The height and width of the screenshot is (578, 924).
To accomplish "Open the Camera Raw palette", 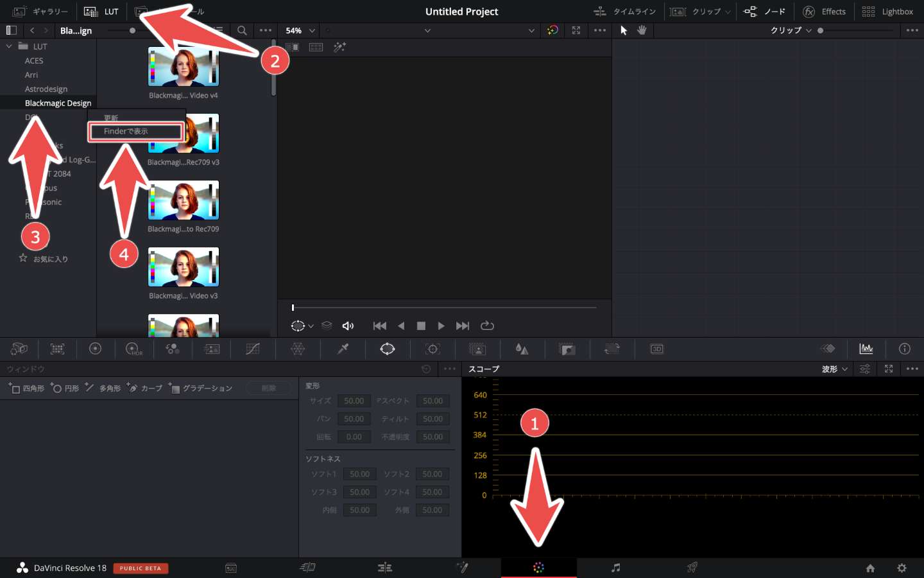I will 19,349.
